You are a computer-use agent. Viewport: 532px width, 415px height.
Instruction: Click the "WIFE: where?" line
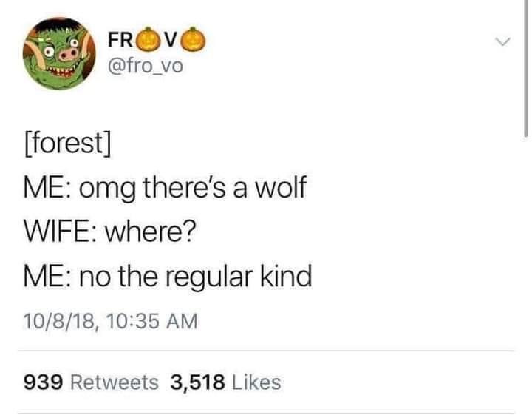(110, 234)
